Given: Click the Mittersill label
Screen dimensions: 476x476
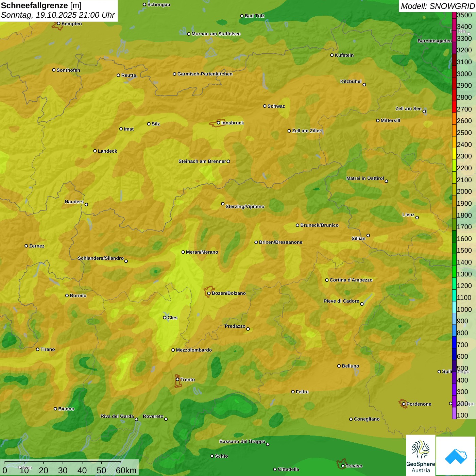Looking at the screenshot, I should point(390,120).
